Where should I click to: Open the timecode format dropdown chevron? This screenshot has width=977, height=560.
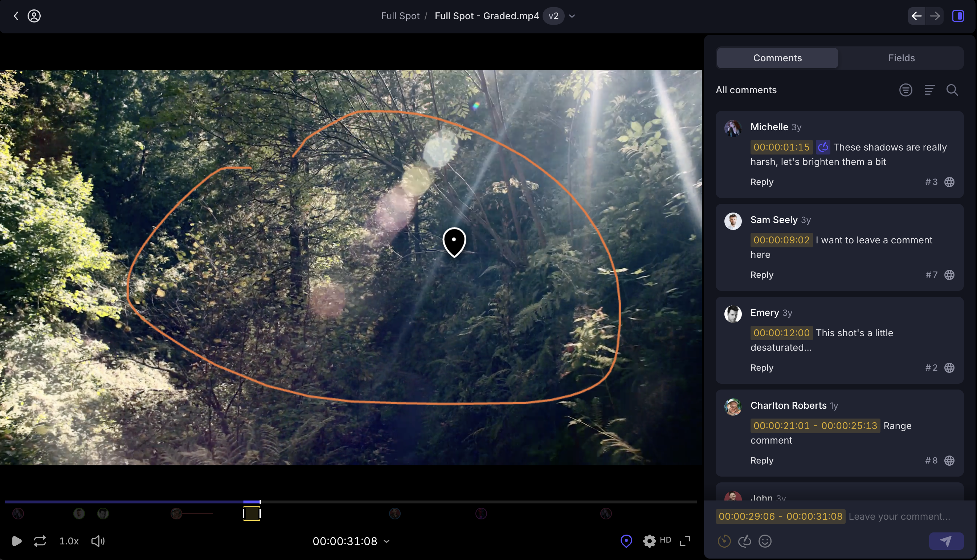pyautogui.click(x=387, y=542)
